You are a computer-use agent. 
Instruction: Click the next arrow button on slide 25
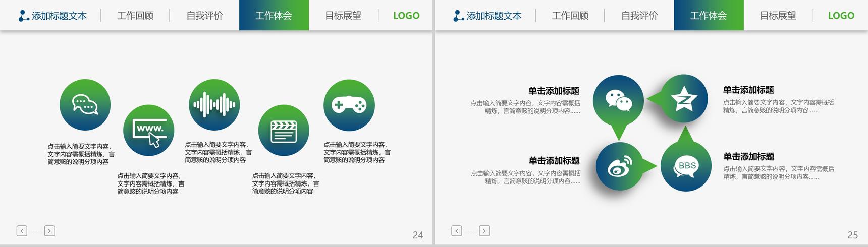pyautogui.click(x=484, y=231)
